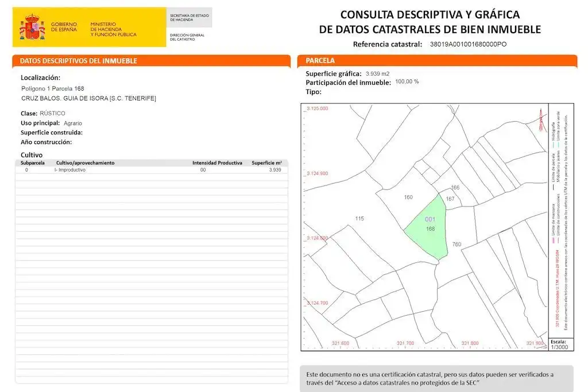
Task: Select 'CRUZ BALOS. GUIA DE ISORA' address line
Action: tap(88, 98)
